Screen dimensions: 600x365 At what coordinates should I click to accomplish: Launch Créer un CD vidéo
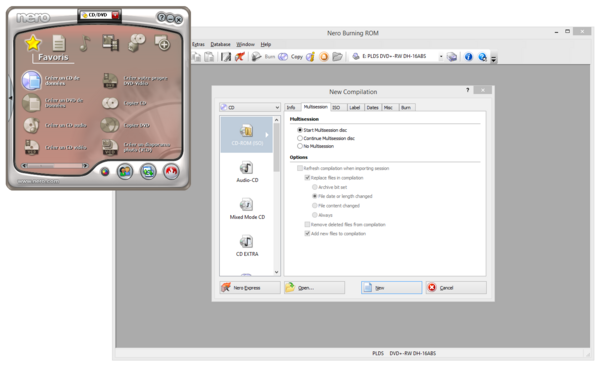(55, 147)
